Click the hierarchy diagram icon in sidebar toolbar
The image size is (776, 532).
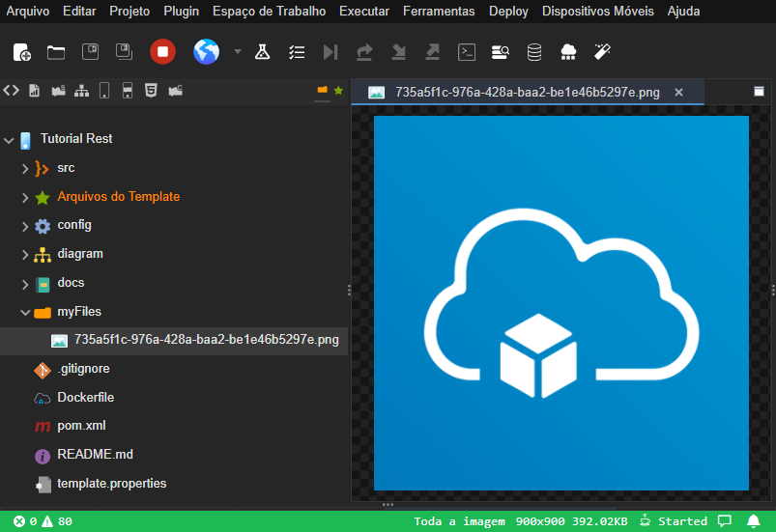tap(81, 91)
